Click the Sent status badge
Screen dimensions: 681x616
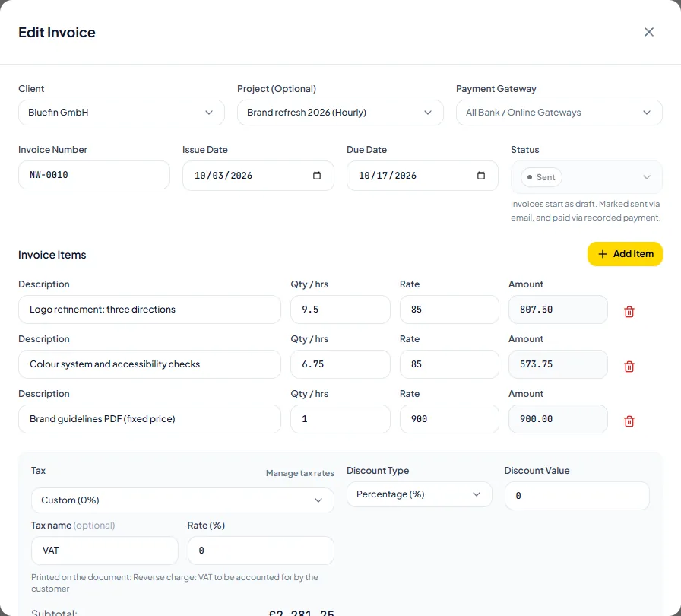click(x=541, y=177)
